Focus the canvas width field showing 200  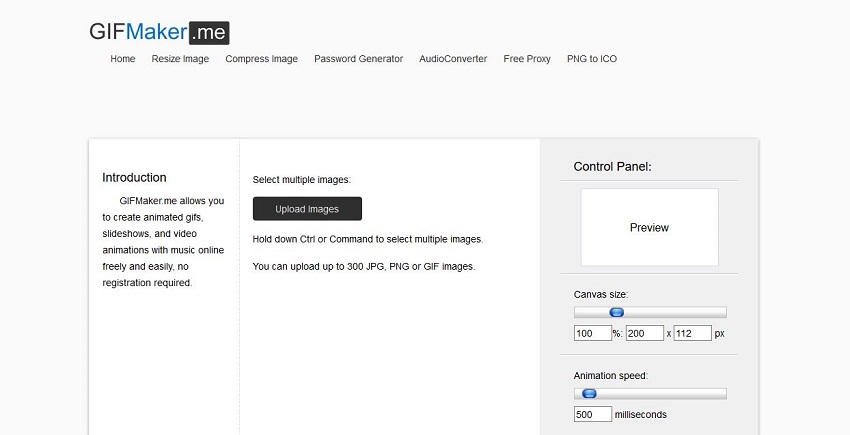point(644,333)
